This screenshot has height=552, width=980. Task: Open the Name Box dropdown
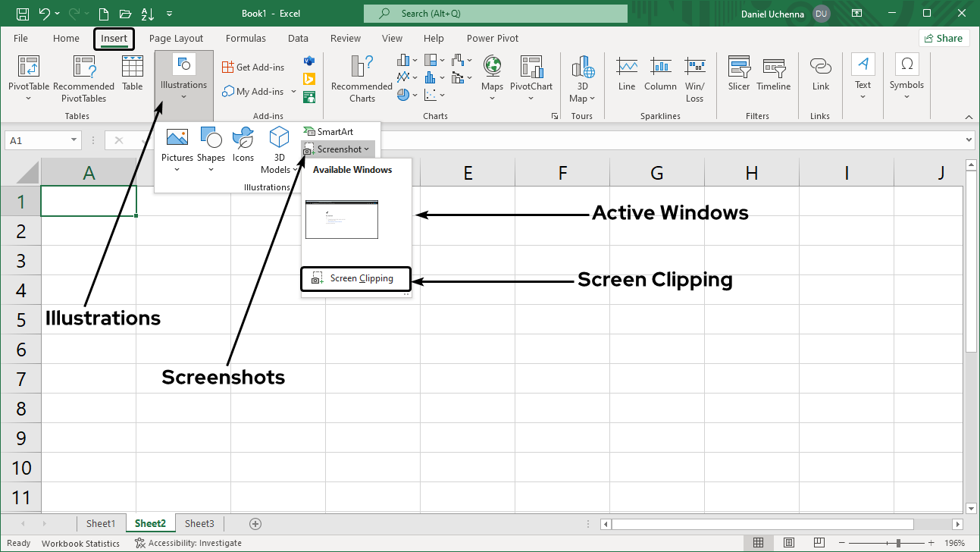pyautogui.click(x=74, y=140)
